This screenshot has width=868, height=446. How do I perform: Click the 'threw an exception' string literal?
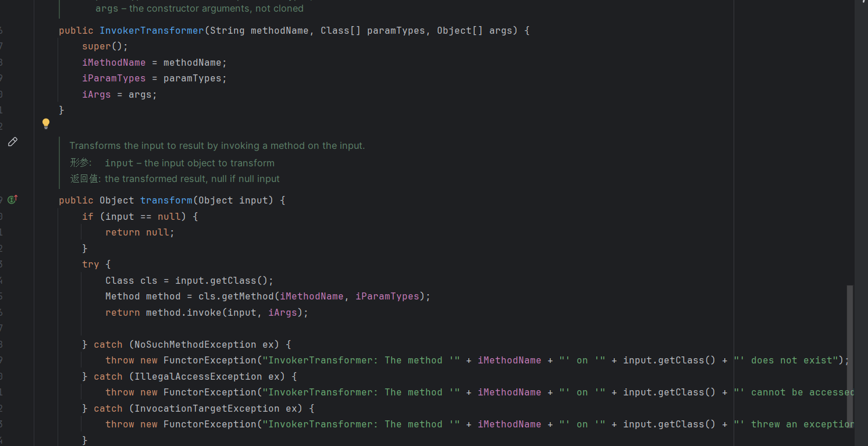pos(794,424)
